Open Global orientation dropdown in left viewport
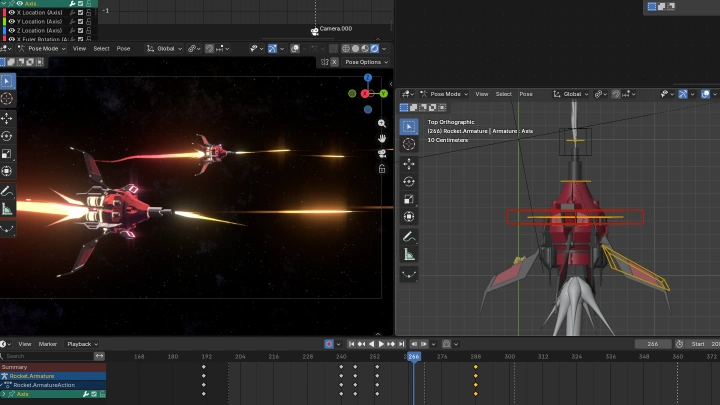This screenshot has width=720, height=405. click(x=164, y=49)
